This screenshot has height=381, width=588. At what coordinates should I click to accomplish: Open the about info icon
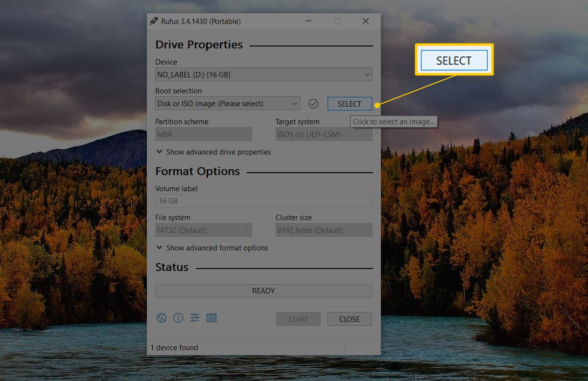(x=178, y=318)
